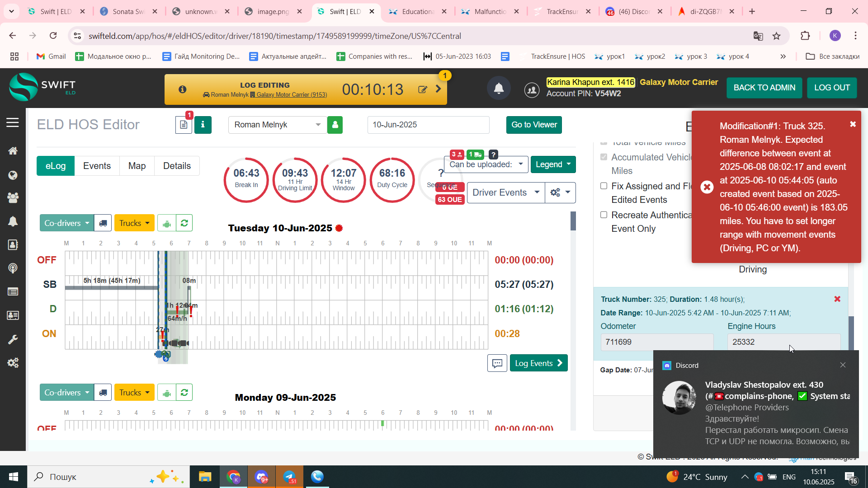Viewport: 868px width, 488px height.
Task: Click the green driver profile icon button
Action: (x=335, y=125)
